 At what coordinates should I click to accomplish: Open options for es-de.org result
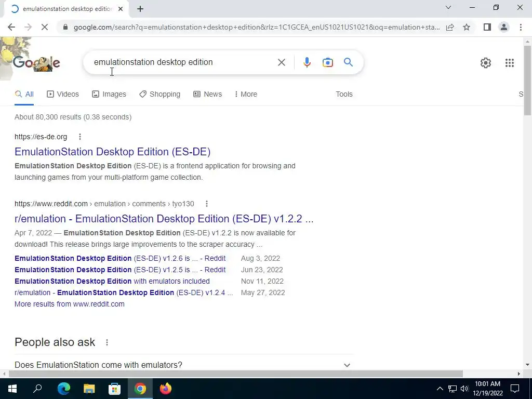click(x=79, y=137)
